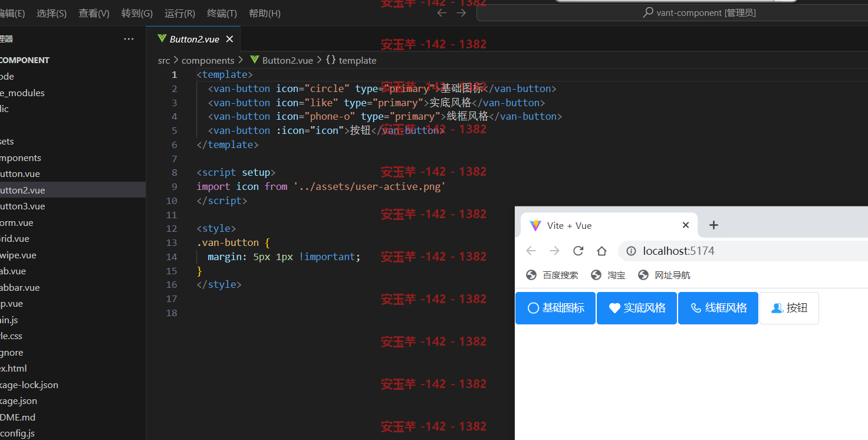Open the 查看(V) menu

94,13
